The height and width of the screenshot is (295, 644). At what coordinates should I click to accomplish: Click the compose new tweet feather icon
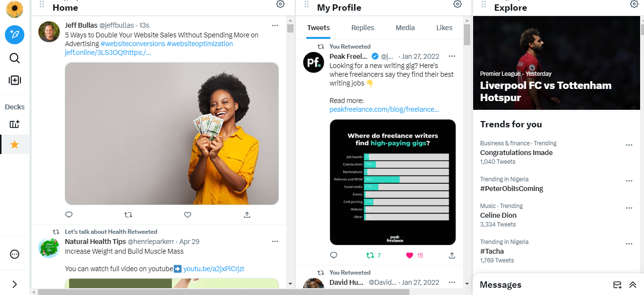[x=15, y=35]
